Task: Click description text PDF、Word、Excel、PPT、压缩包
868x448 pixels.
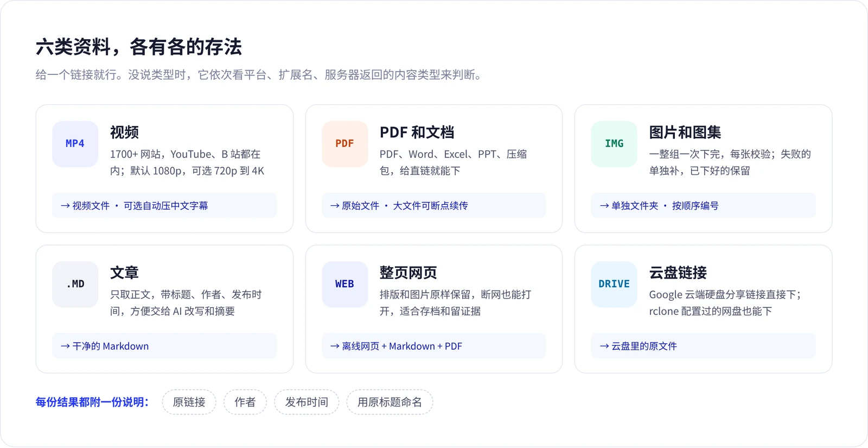Action: click(454, 162)
